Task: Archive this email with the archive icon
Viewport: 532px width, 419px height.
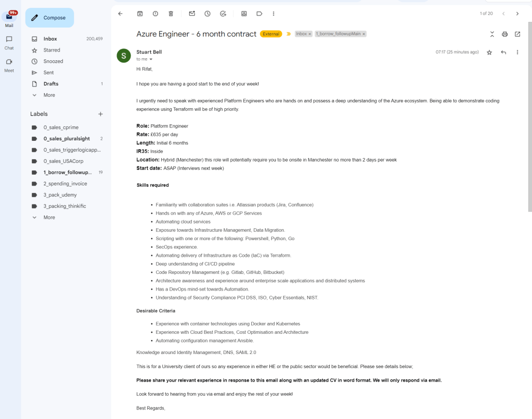Action: (140, 14)
